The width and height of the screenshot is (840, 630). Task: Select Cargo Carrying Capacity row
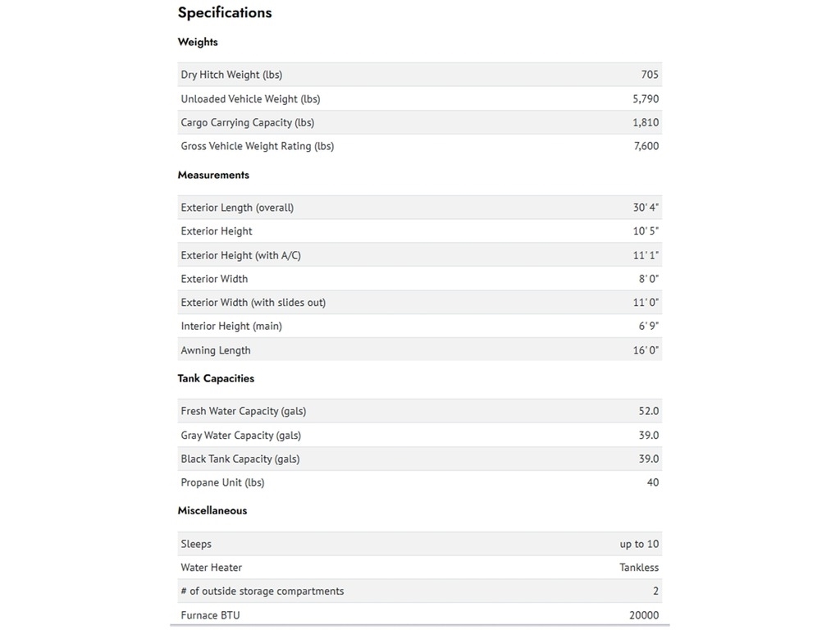click(x=419, y=122)
